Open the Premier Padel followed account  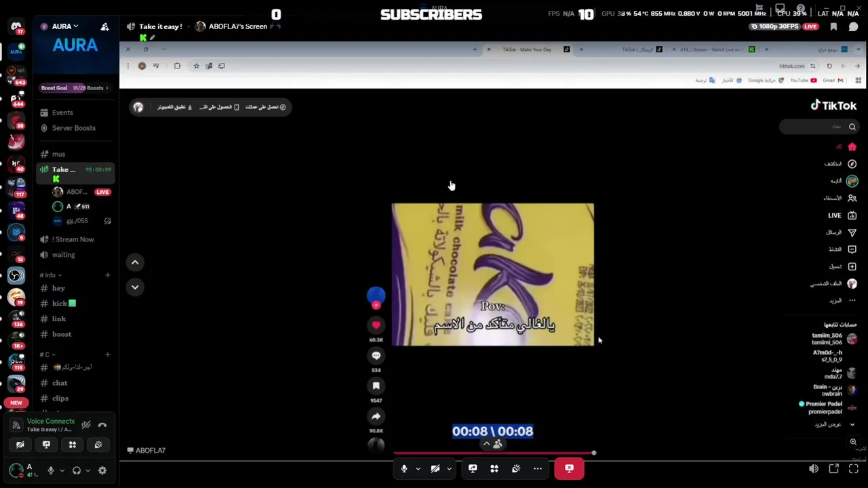[x=829, y=407]
